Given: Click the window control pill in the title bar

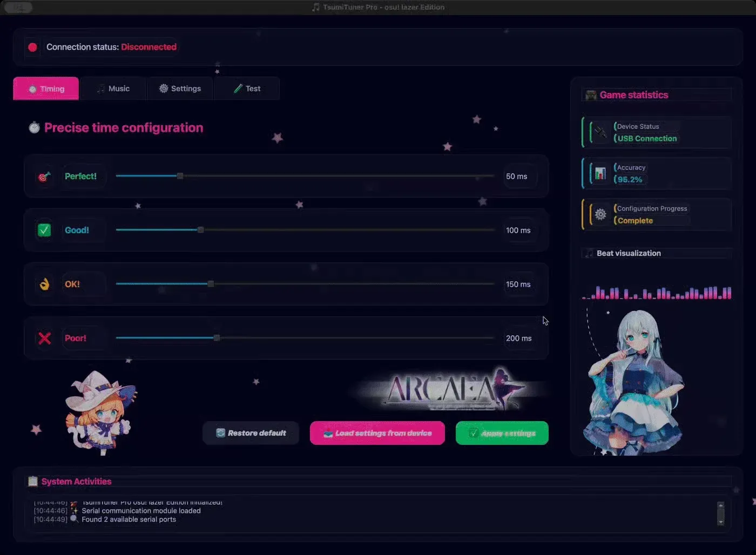Looking at the screenshot, I should click(18, 8).
